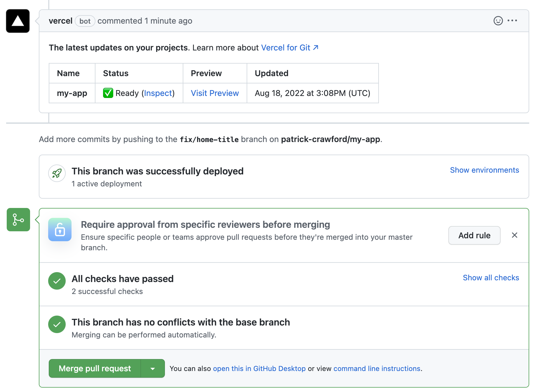Click the rocket deployment icon

coord(57,173)
